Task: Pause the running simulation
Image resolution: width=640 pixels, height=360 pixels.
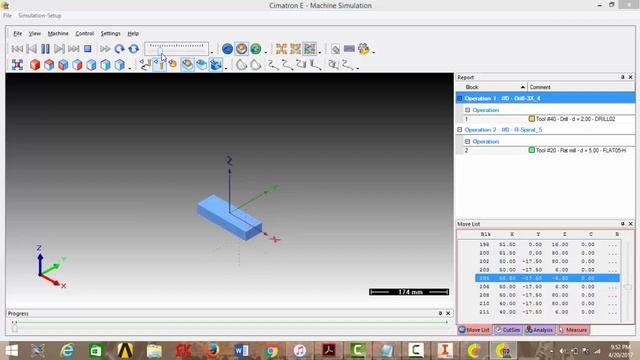Action: tap(45, 49)
